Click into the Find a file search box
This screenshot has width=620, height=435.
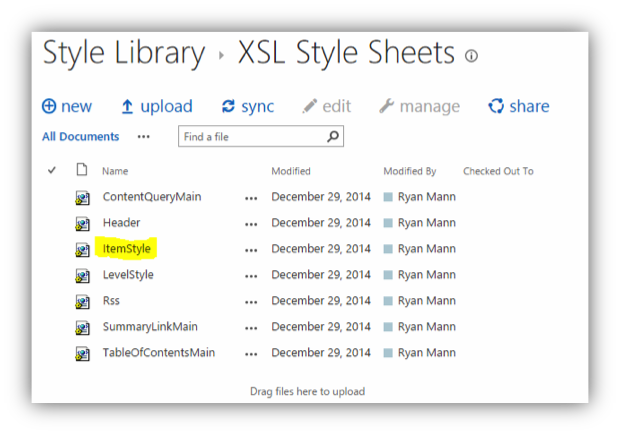pyautogui.click(x=261, y=136)
